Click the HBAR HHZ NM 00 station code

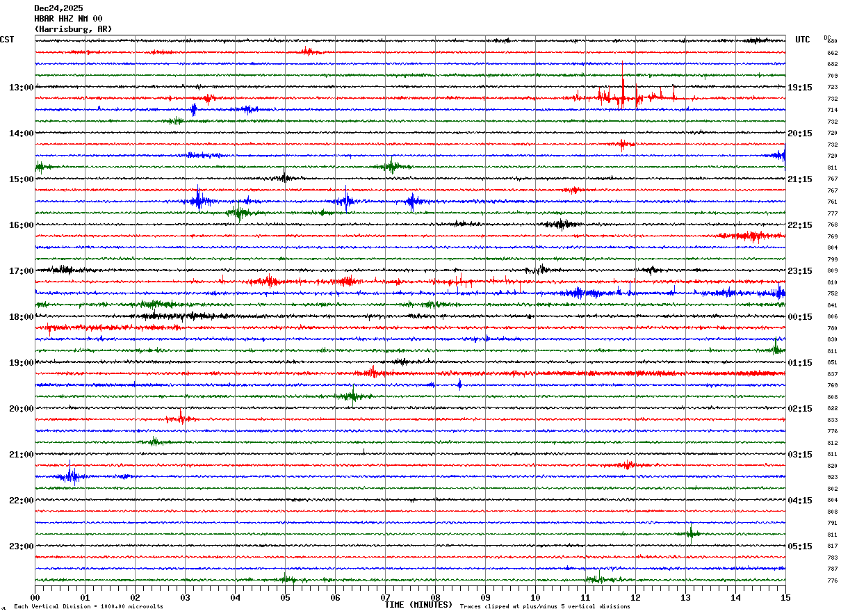[x=68, y=19]
